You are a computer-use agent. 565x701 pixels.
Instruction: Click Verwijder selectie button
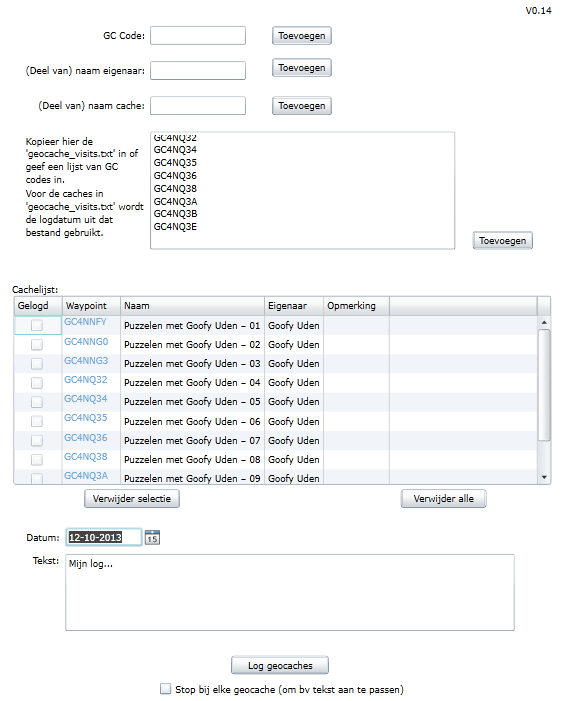pos(132,498)
